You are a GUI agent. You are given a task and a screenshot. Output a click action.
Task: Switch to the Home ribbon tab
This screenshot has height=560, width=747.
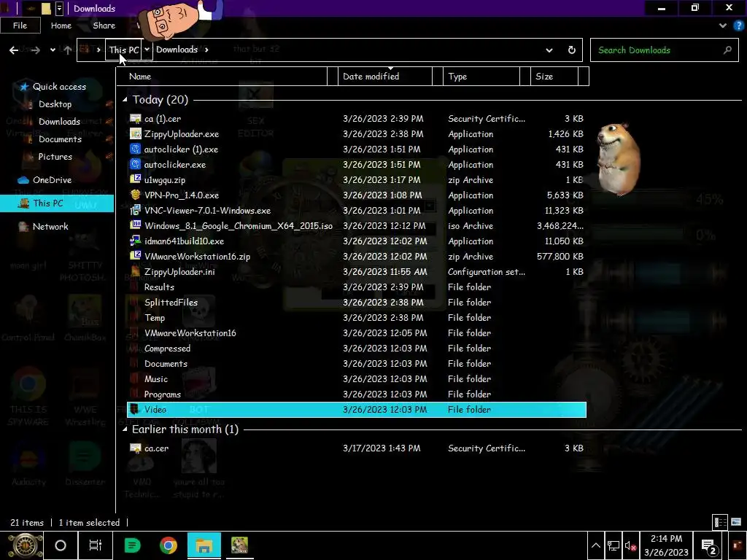61,26
